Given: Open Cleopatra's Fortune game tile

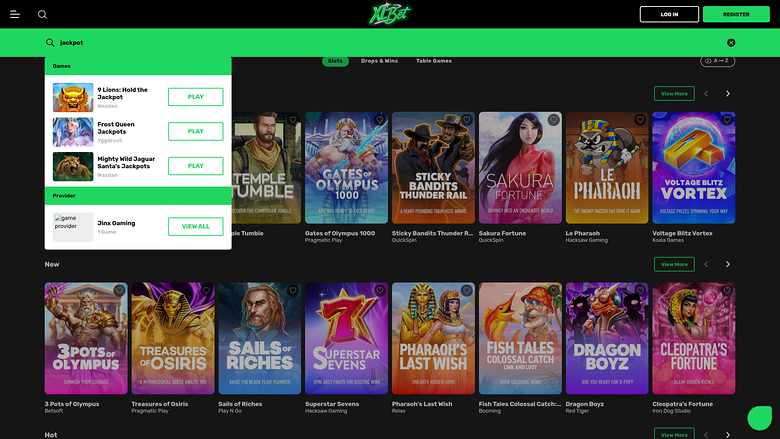Looking at the screenshot, I should [x=693, y=338].
